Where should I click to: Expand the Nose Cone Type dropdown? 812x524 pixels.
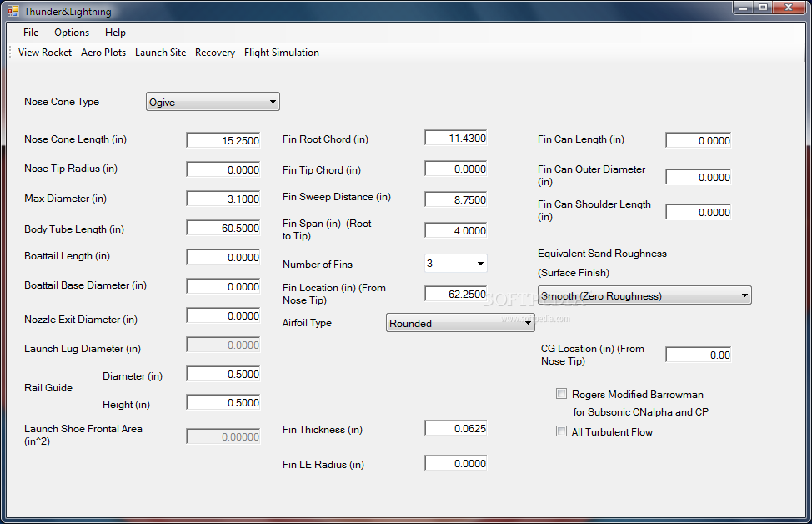point(213,102)
